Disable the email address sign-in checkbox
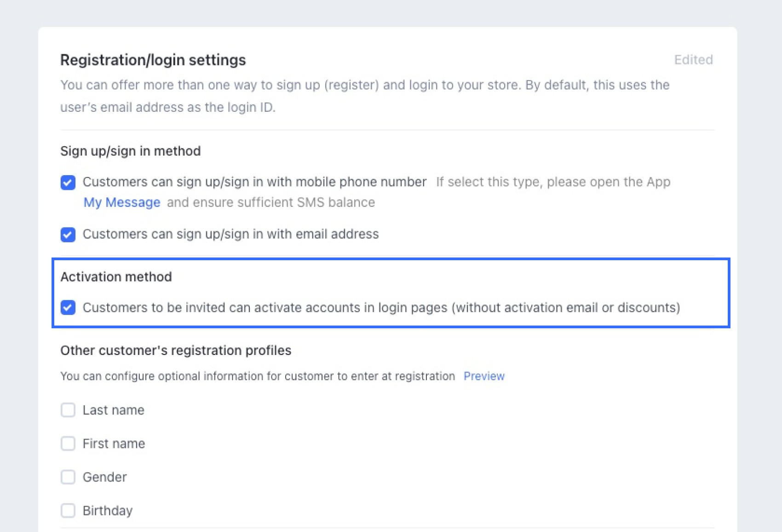 click(68, 235)
